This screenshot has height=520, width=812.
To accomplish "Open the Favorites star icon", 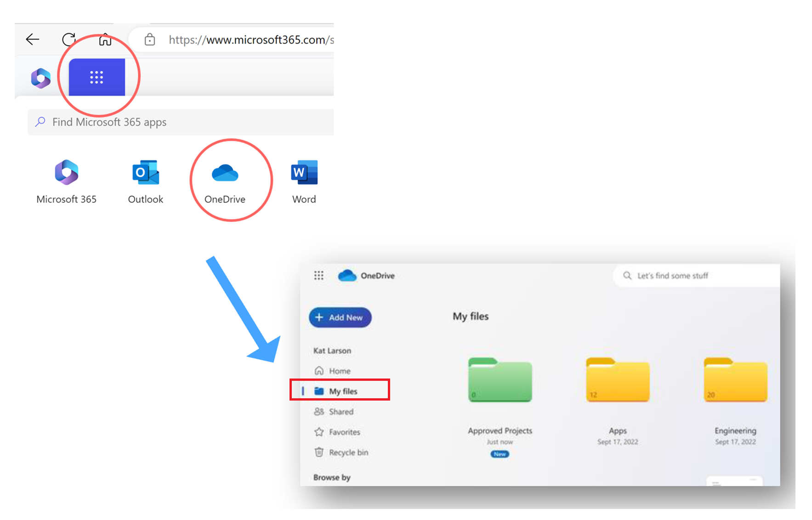I will (x=319, y=432).
